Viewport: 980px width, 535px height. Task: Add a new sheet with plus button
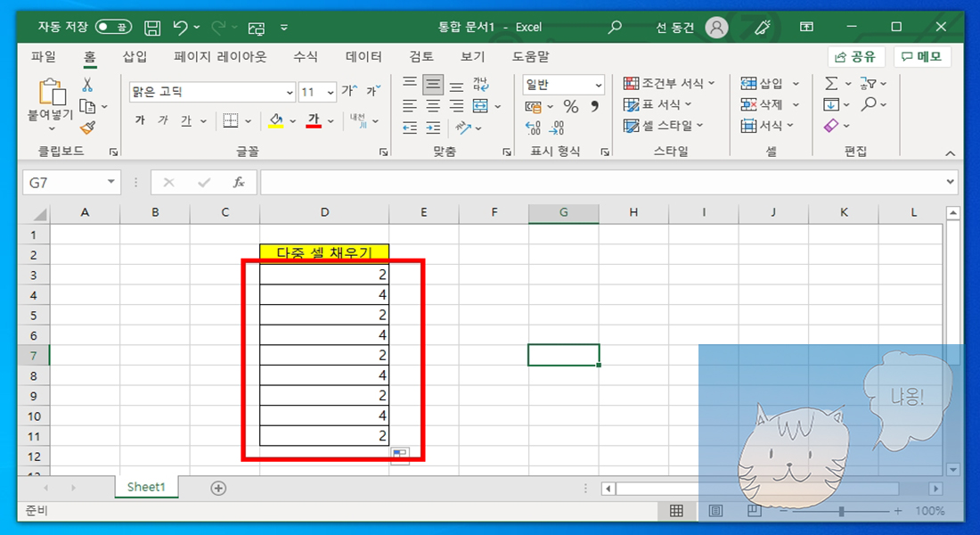tap(218, 488)
